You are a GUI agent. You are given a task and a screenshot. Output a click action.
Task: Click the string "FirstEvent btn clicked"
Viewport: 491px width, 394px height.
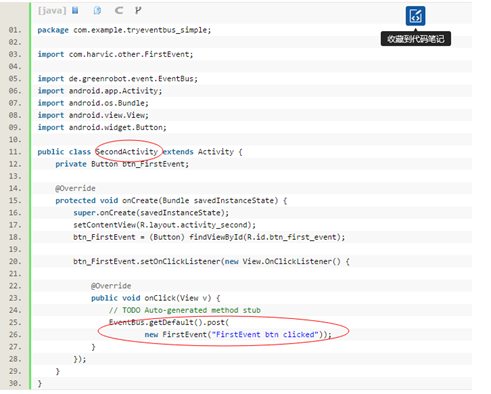265,335
